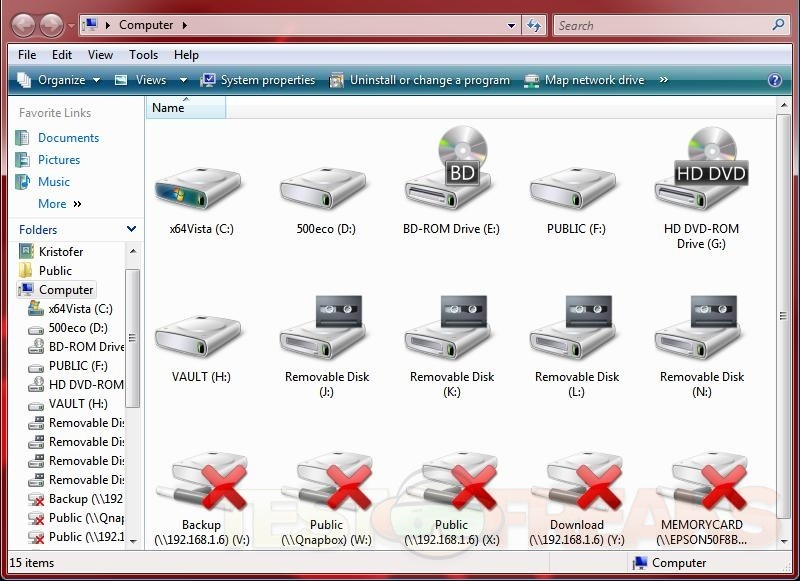Click the VAULT (H:) drive icon
The width and height of the screenshot is (800, 581).
[x=200, y=335]
